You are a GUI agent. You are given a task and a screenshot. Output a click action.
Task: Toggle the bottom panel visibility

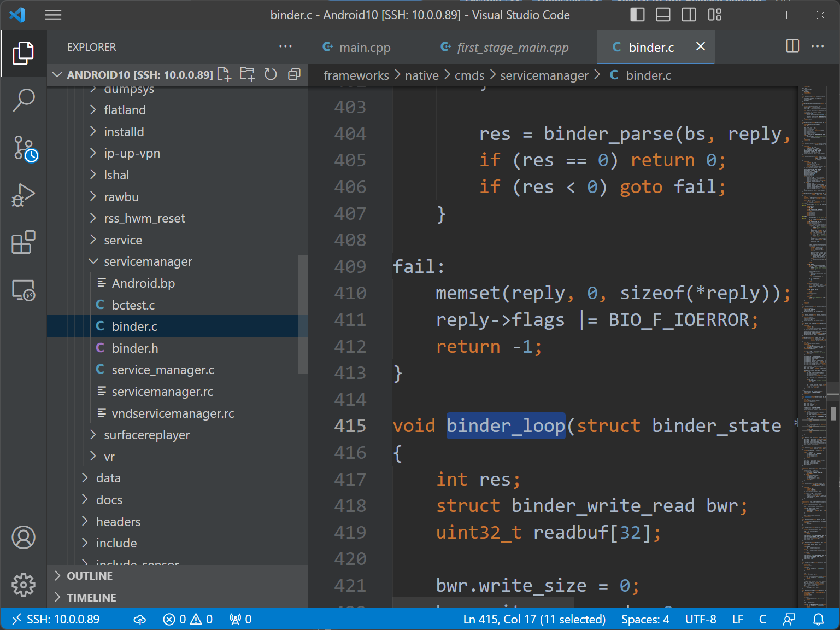tap(663, 15)
